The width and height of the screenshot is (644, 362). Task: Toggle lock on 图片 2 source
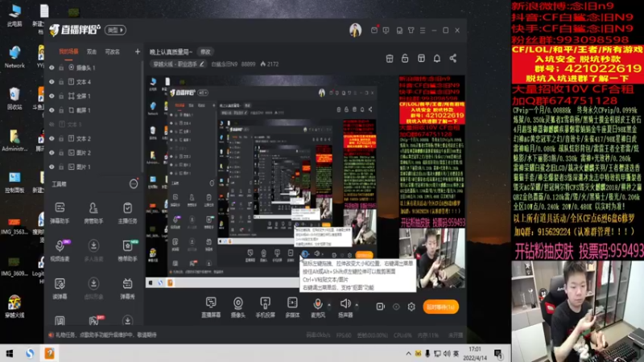pos(61,153)
